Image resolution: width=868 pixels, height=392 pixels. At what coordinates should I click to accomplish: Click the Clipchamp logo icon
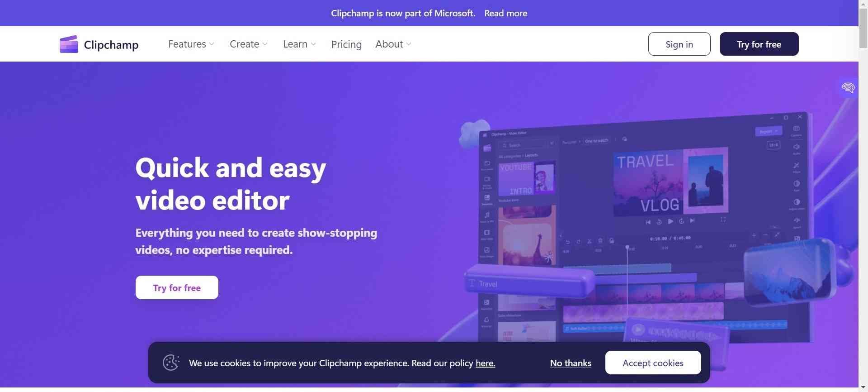tap(69, 44)
